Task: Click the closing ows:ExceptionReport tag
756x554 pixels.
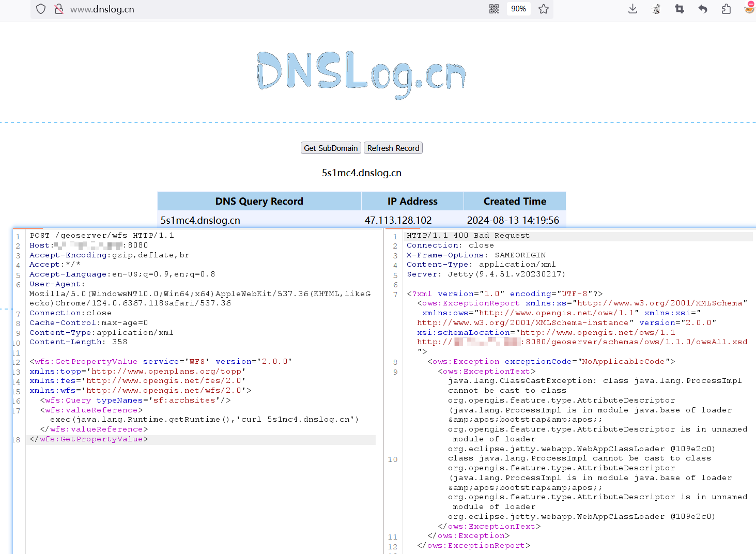Action: tap(474, 546)
